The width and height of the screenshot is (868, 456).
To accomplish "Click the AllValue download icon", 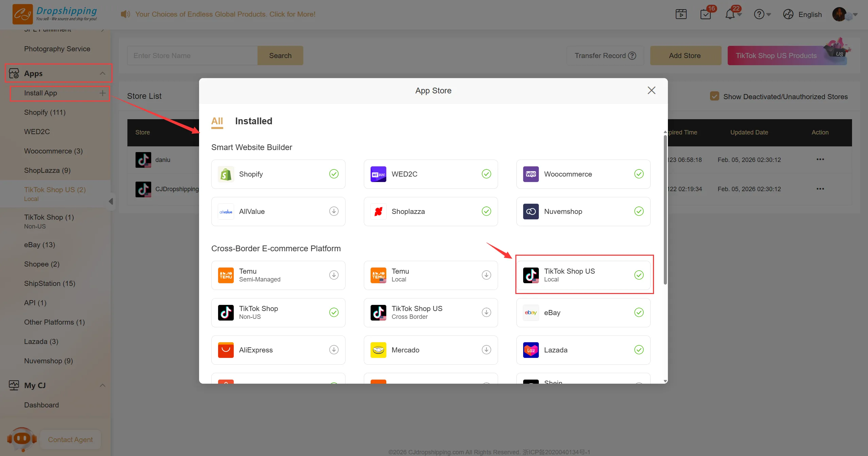I will [x=334, y=211].
